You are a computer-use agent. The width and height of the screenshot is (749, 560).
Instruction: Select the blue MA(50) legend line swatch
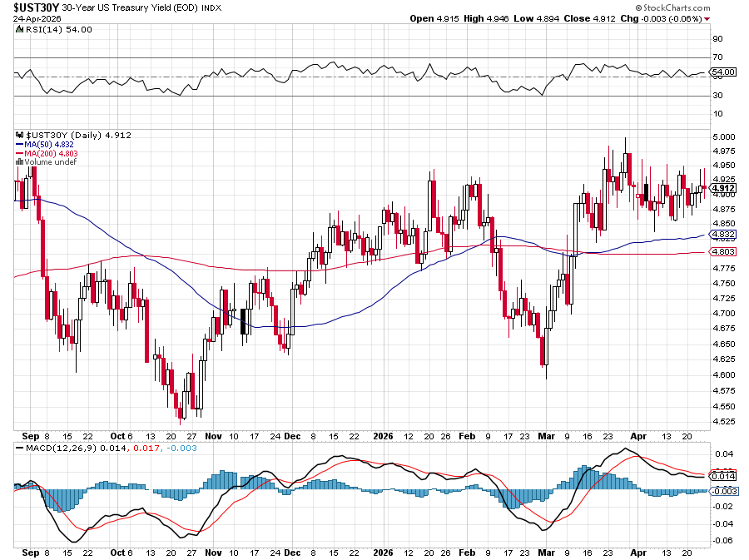(x=19, y=144)
